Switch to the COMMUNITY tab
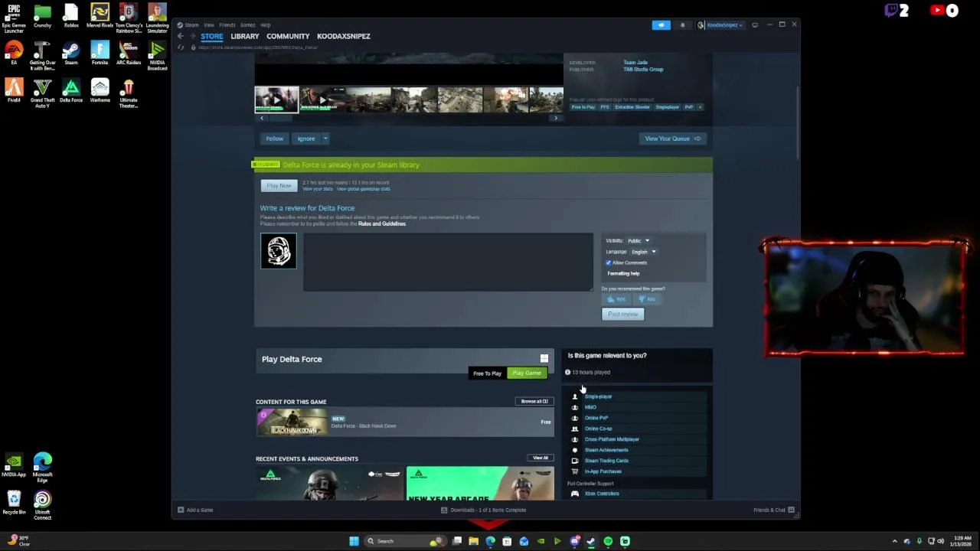The height and width of the screenshot is (551, 980). point(288,36)
